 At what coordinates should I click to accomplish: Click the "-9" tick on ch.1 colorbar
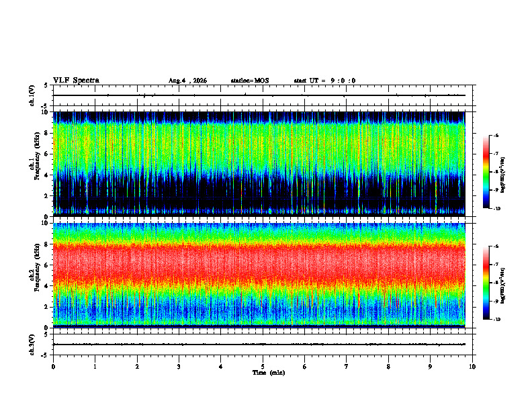coord(496,190)
